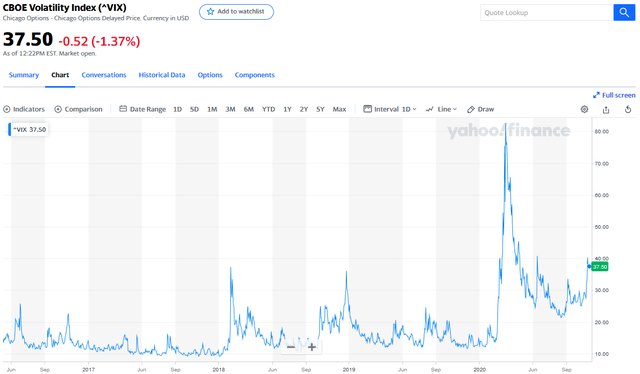Screen dimensions: 640x374
Task: Zoom in chart with plus button
Action: (x=312, y=347)
